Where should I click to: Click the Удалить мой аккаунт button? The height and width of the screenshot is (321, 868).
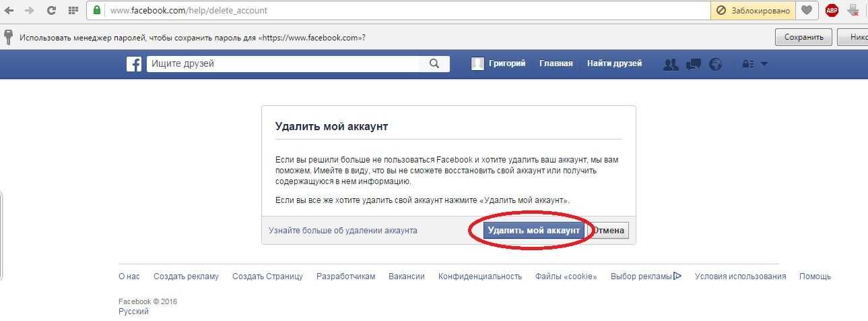point(534,230)
